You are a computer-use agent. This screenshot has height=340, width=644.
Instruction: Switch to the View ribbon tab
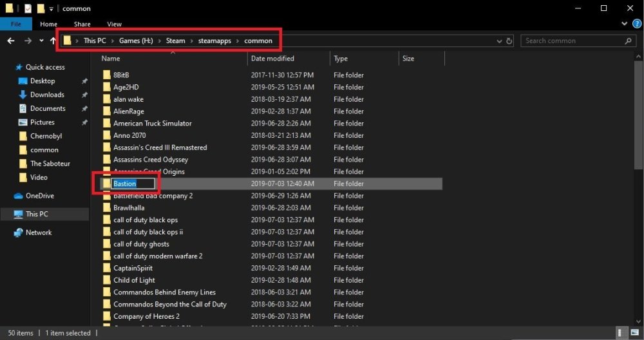coord(114,24)
